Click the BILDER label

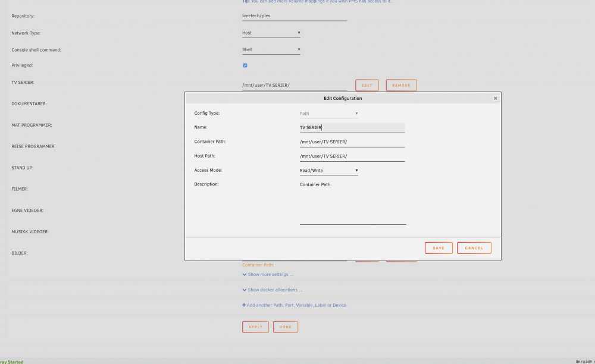(x=20, y=253)
